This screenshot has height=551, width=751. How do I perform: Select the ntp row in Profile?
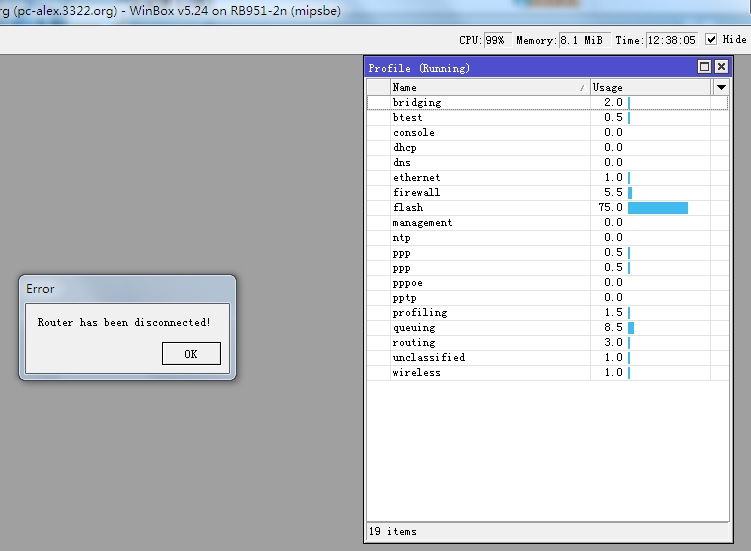(x=547, y=238)
